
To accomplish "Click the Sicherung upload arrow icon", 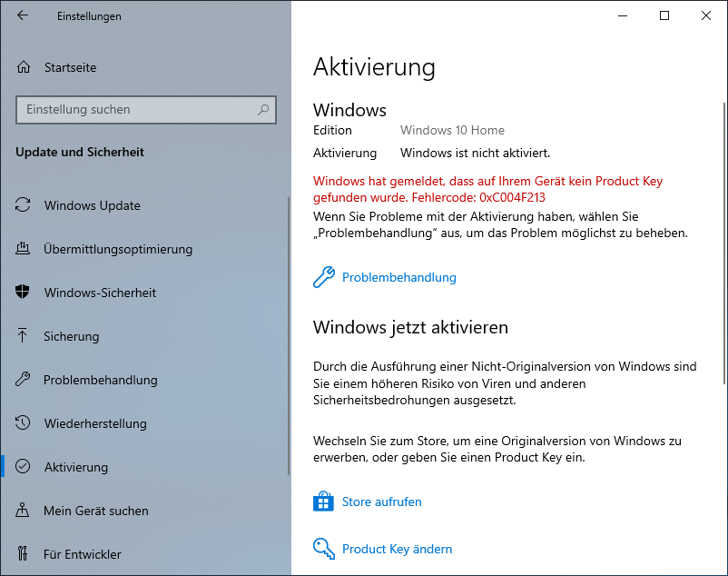I will pyautogui.click(x=23, y=335).
